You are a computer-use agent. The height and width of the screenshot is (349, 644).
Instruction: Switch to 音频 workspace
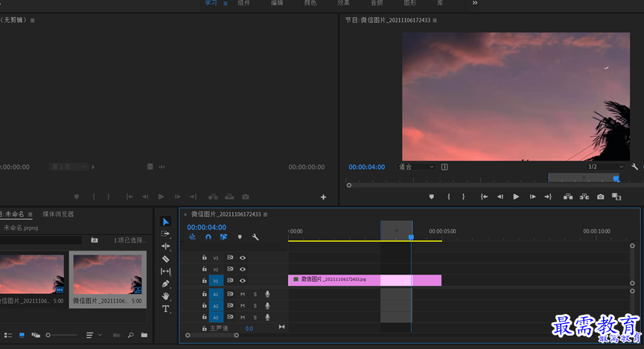[x=377, y=3]
